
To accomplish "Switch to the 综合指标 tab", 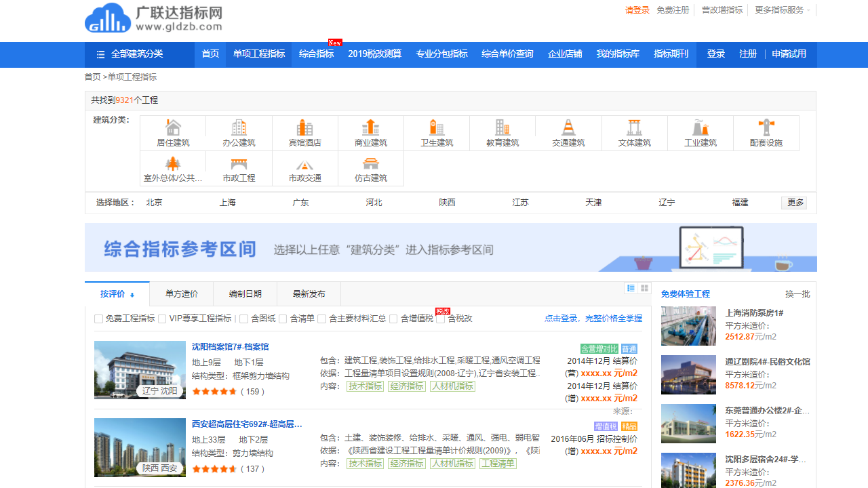I will click(316, 55).
